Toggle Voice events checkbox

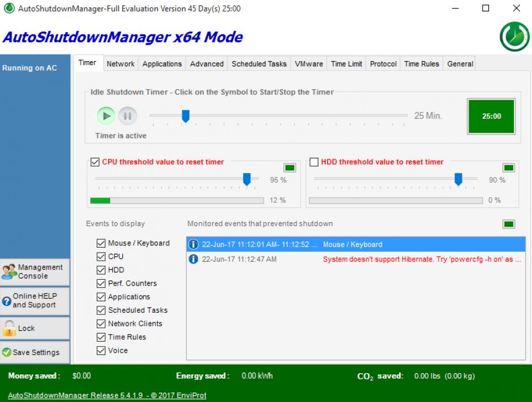pyautogui.click(x=101, y=351)
